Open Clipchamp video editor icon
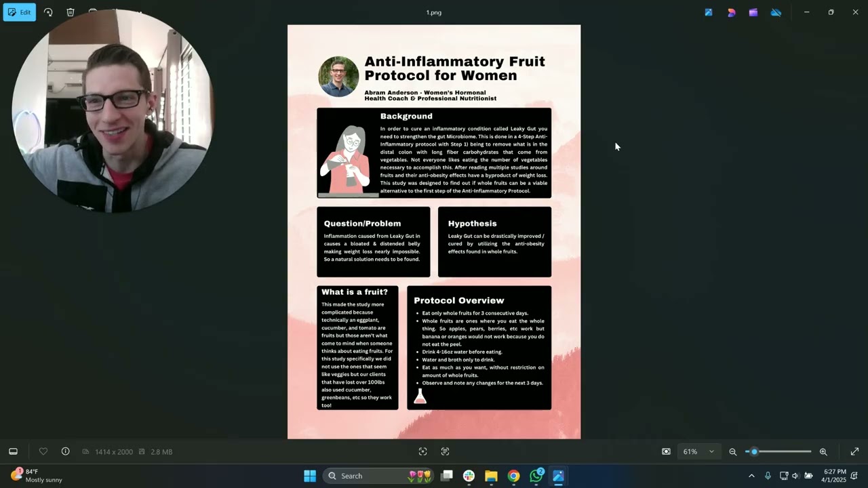The width and height of the screenshot is (868, 488). 753,12
